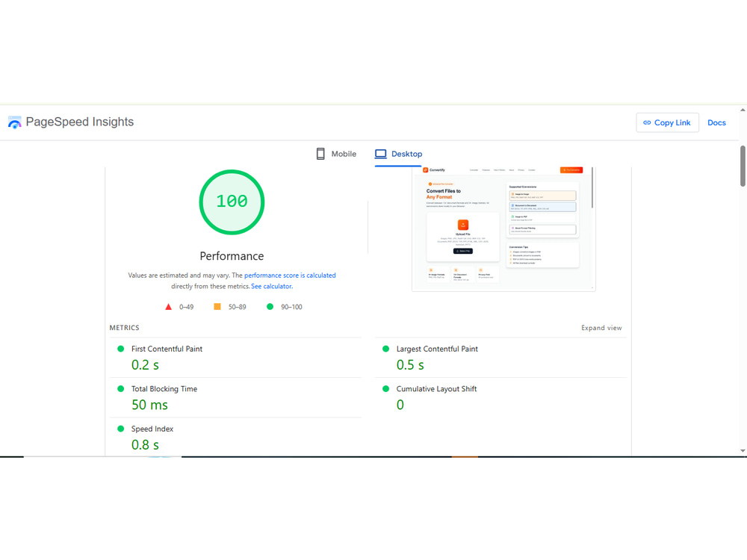Click the METRICS section heading
The image size is (747, 560).
[x=124, y=328]
